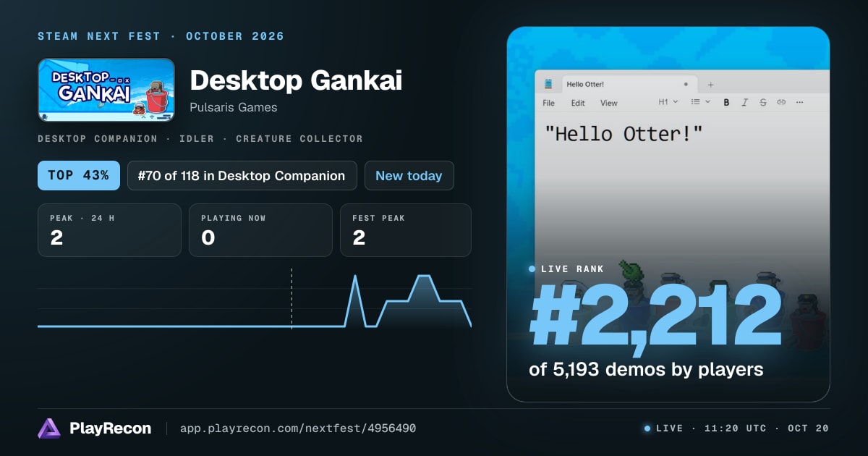The height and width of the screenshot is (456, 868).
Task: Expand the list style dropdown
Action: (700, 103)
